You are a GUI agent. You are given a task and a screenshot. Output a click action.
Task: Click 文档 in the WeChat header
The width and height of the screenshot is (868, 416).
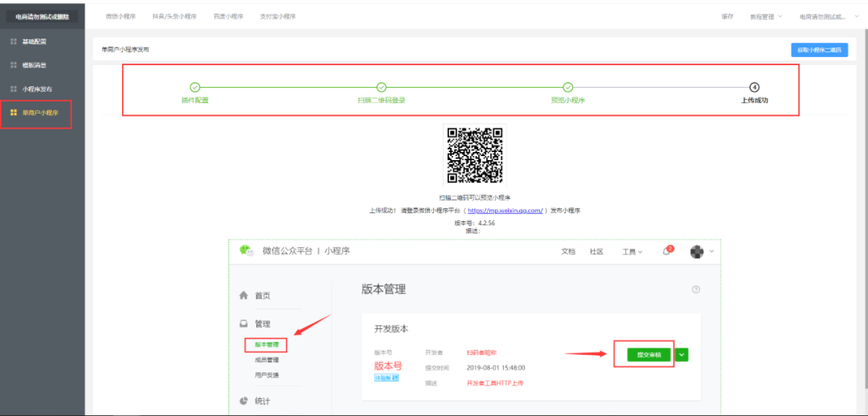(x=568, y=252)
